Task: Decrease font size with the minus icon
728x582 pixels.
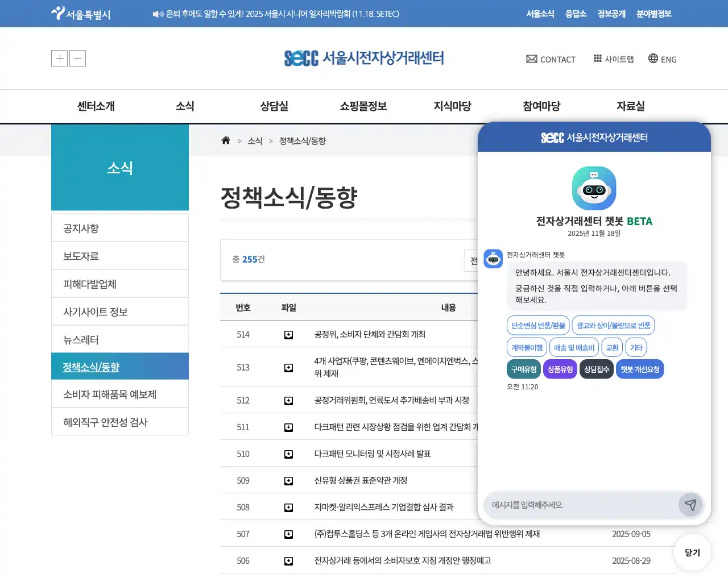Action: coord(77,58)
